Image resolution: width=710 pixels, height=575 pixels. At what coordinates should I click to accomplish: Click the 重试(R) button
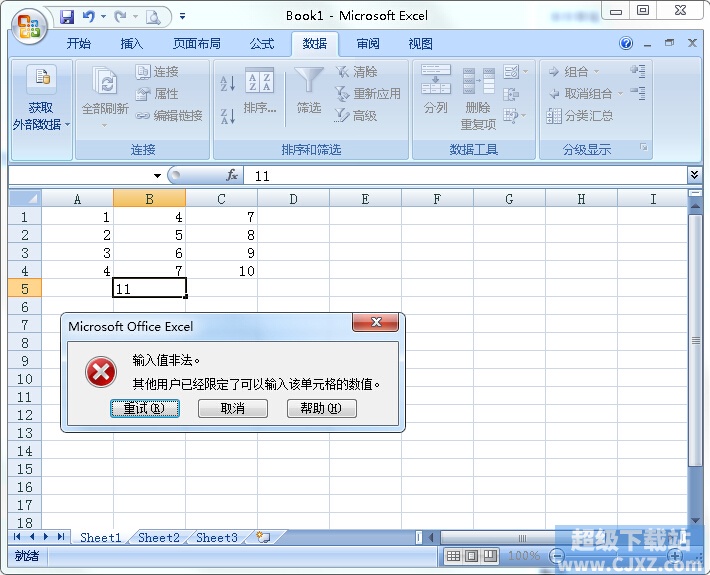(x=145, y=408)
